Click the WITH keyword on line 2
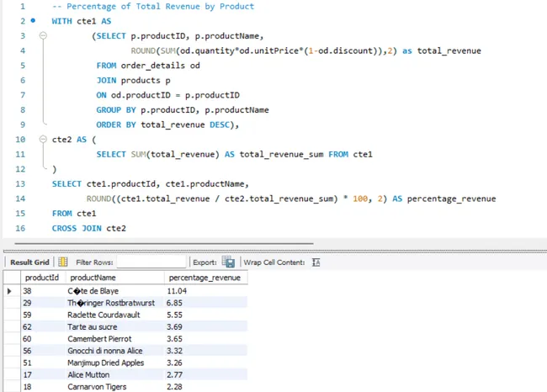The image size is (547, 392). tap(61, 21)
